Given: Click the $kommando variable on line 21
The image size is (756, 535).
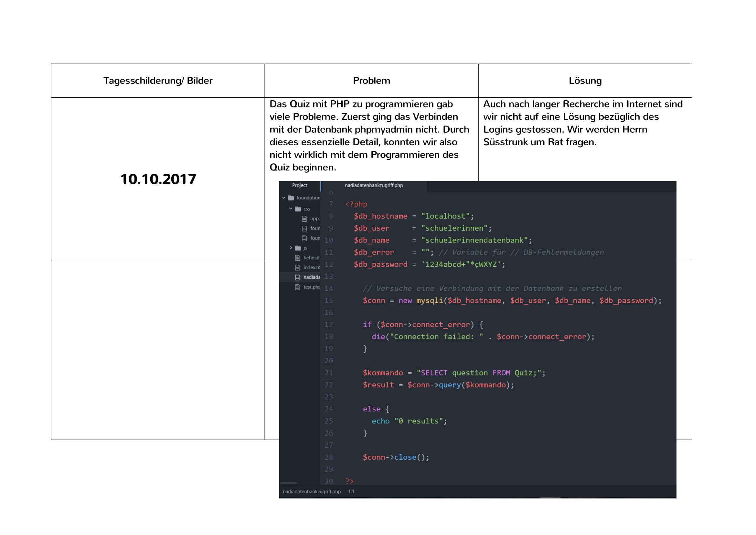Looking at the screenshot, I should [x=383, y=373].
